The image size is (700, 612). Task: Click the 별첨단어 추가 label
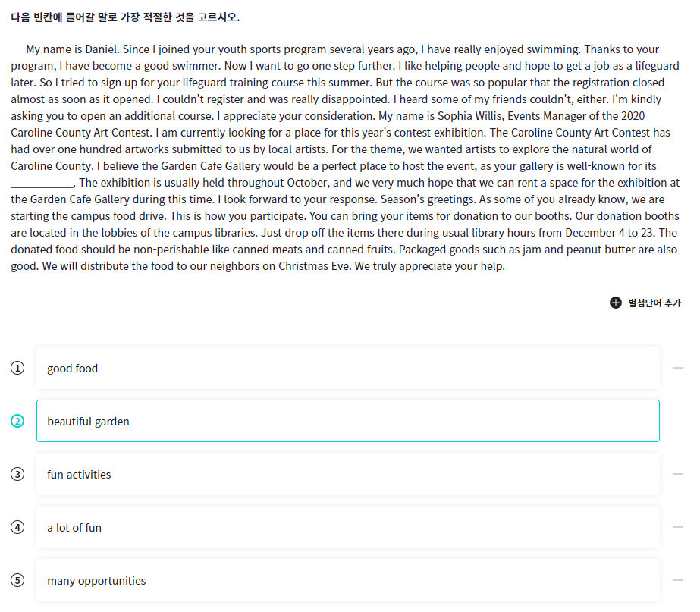[654, 303]
